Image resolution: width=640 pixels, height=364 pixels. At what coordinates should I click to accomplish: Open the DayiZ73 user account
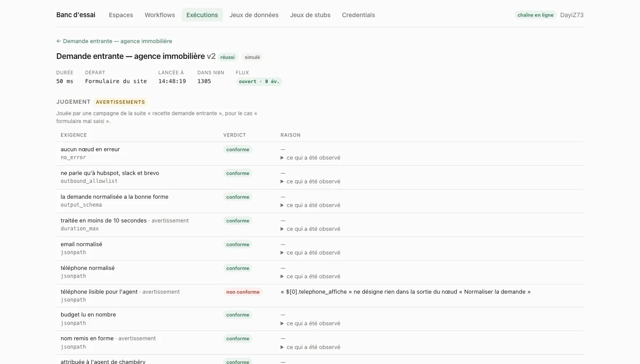click(x=572, y=15)
